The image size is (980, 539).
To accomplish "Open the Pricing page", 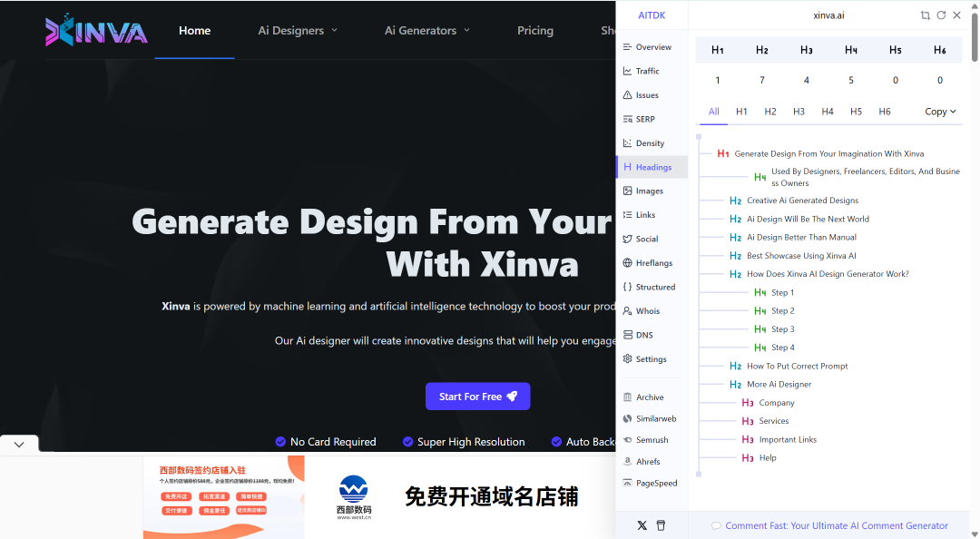I will [x=535, y=30].
